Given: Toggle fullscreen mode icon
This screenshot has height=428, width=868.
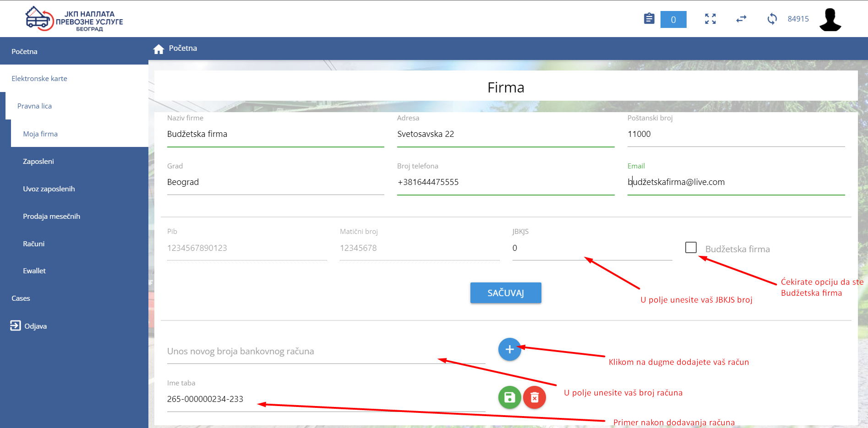Looking at the screenshot, I should [710, 19].
